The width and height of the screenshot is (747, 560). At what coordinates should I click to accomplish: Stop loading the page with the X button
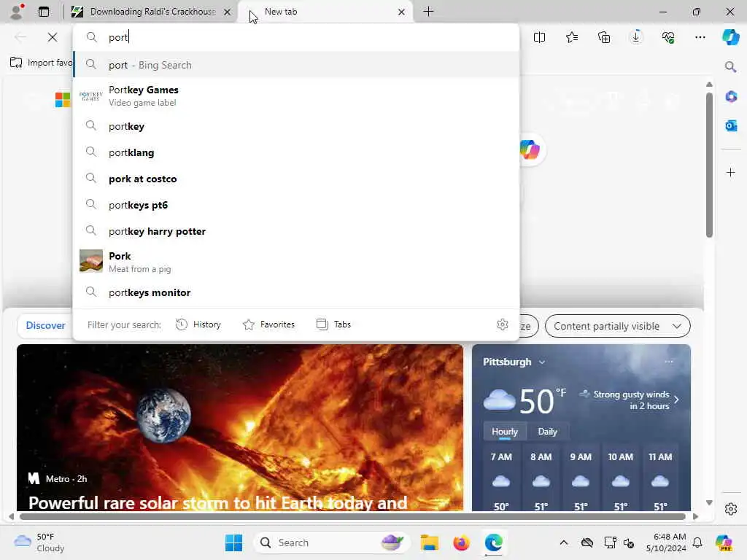(53, 37)
